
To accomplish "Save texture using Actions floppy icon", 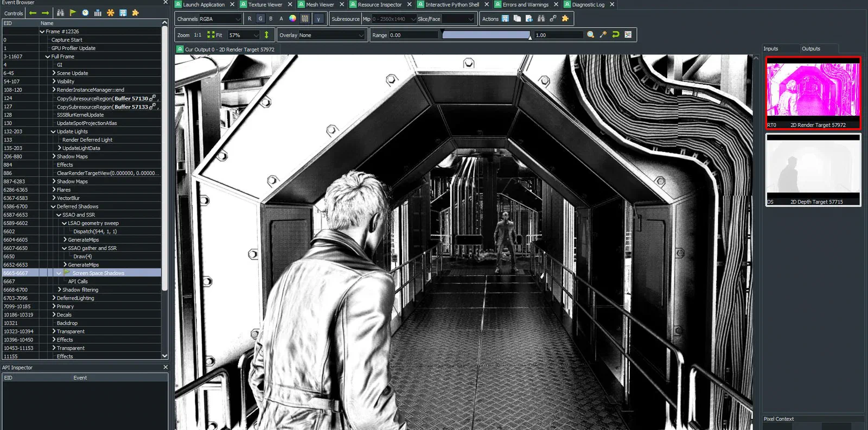I will (505, 18).
